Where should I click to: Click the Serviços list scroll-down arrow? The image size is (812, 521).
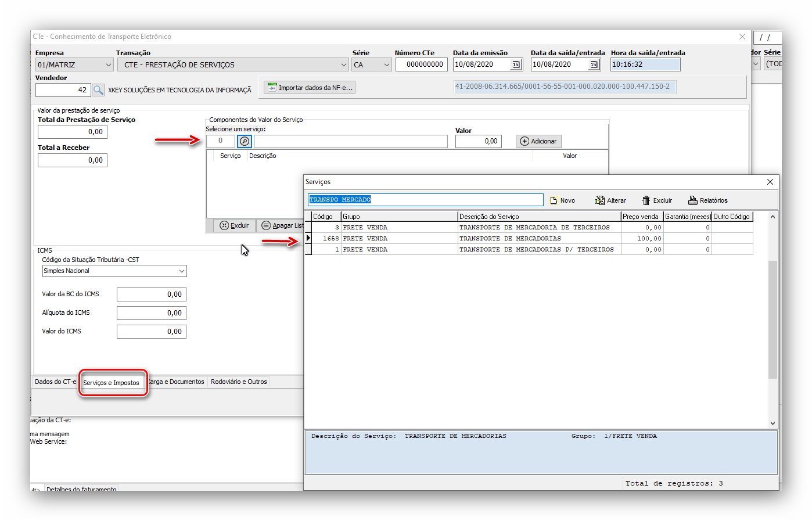click(x=773, y=423)
